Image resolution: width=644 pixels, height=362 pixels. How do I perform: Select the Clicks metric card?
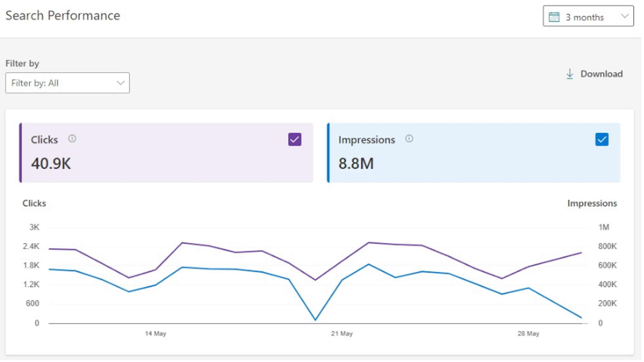click(x=166, y=153)
